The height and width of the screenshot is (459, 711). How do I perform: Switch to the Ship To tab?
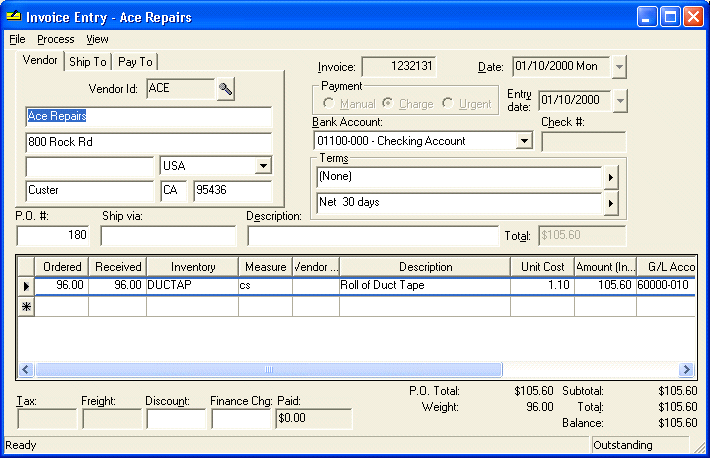pos(88,62)
